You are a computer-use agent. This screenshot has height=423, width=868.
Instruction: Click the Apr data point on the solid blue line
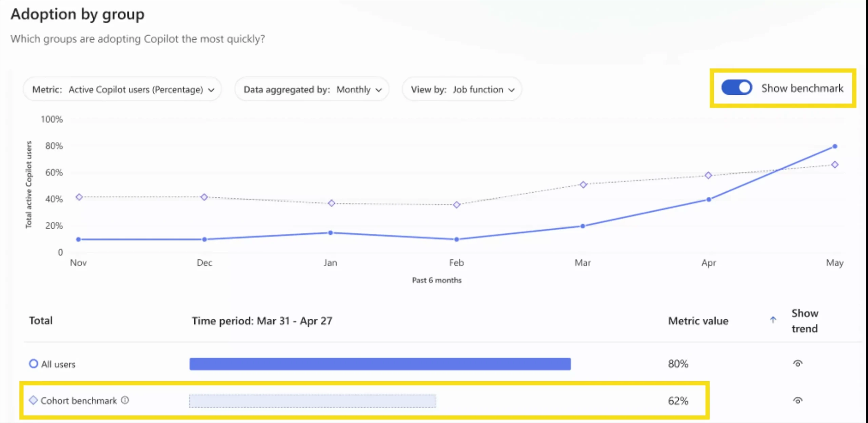[708, 199]
